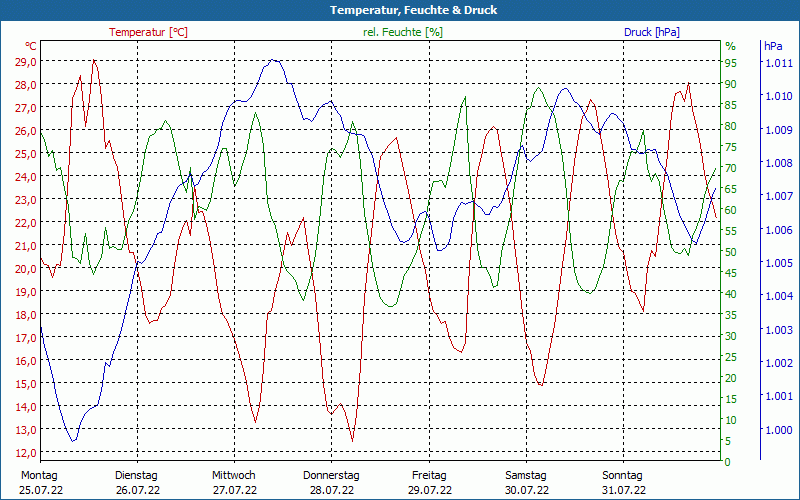Click the Montag 25.07.22 date label

(x=41, y=483)
